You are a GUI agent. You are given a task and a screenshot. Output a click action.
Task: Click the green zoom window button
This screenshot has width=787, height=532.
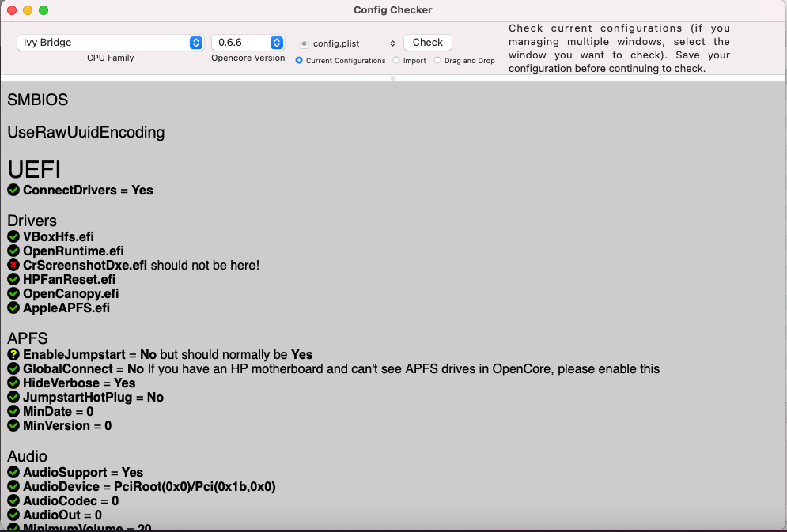[44, 10]
